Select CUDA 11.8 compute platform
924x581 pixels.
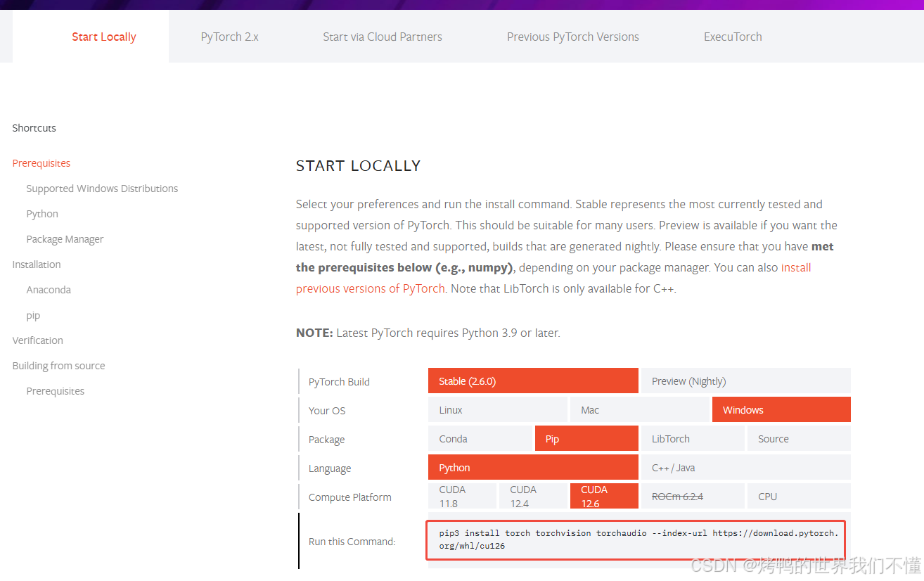[462, 496]
